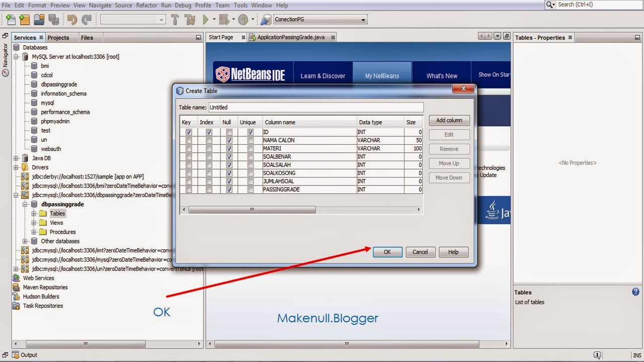The width and height of the screenshot is (644, 362).
Task: Click the Save All toolbar icon
Action: 54,20
